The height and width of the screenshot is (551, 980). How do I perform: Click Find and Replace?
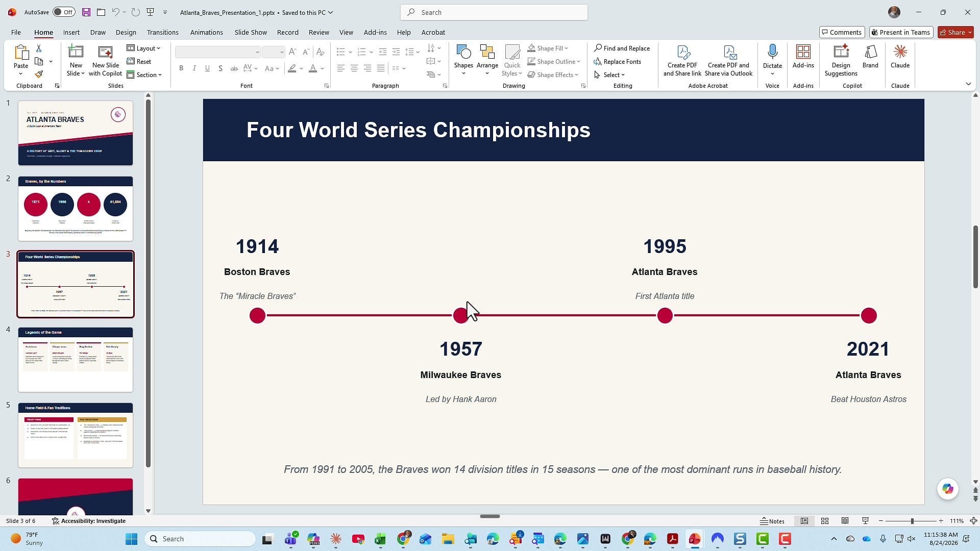[622, 48]
